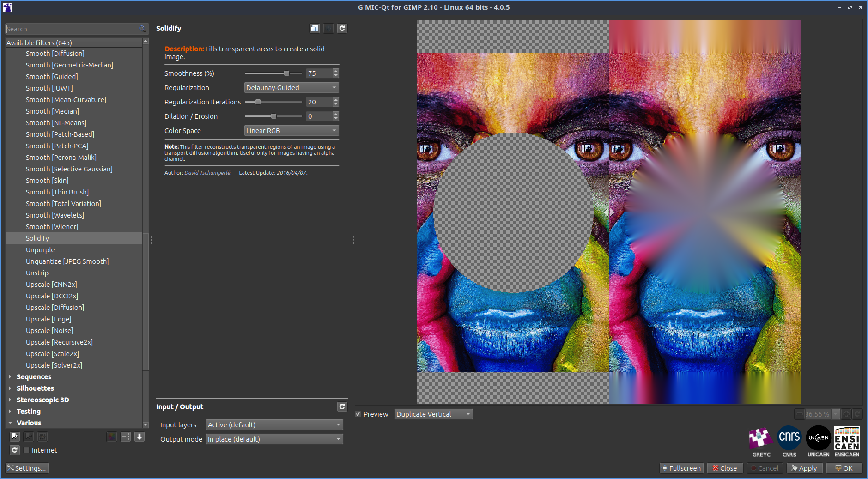Open the Duplicate Vertical preview mode dropdown
Image resolution: width=868 pixels, height=479 pixels.
tap(433, 414)
